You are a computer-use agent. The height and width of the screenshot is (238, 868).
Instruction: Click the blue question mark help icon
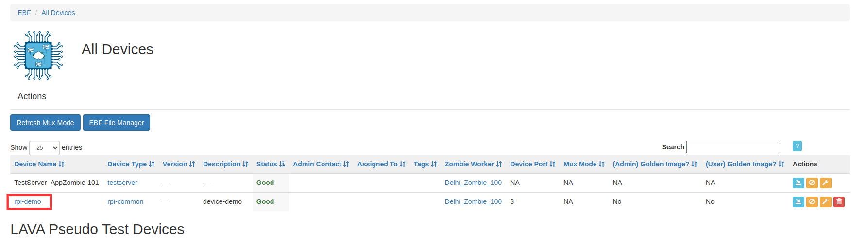pyautogui.click(x=797, y=146)
